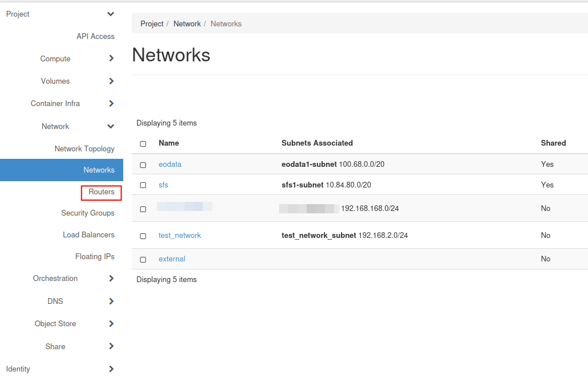Collapse the Network section chevron
The image size is (588, 383).
111,126
